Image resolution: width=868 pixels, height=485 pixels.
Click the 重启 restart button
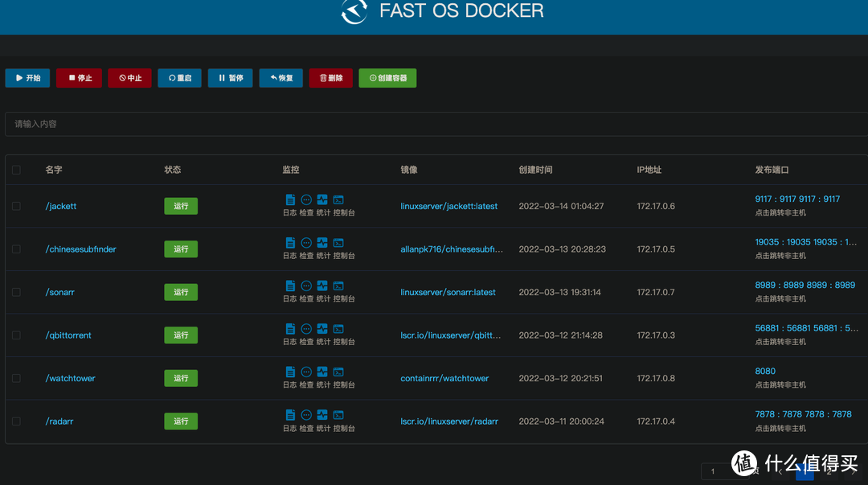click(179, 78)
